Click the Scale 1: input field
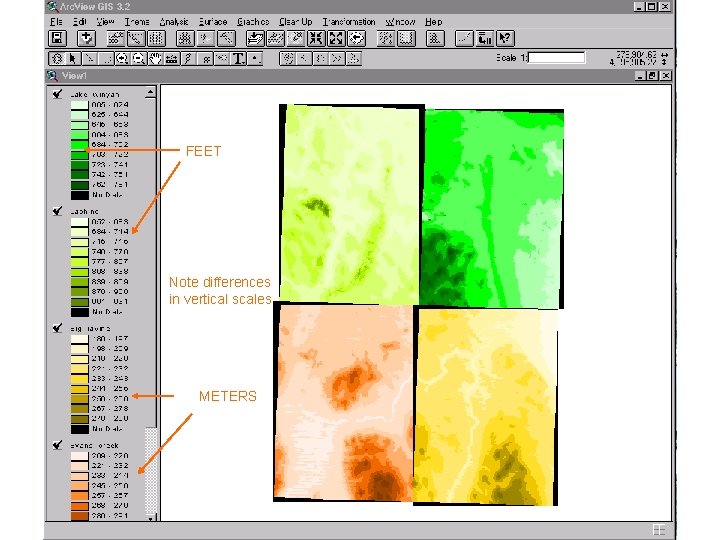This screenshot has height=540, width=720. coord(557,58)
